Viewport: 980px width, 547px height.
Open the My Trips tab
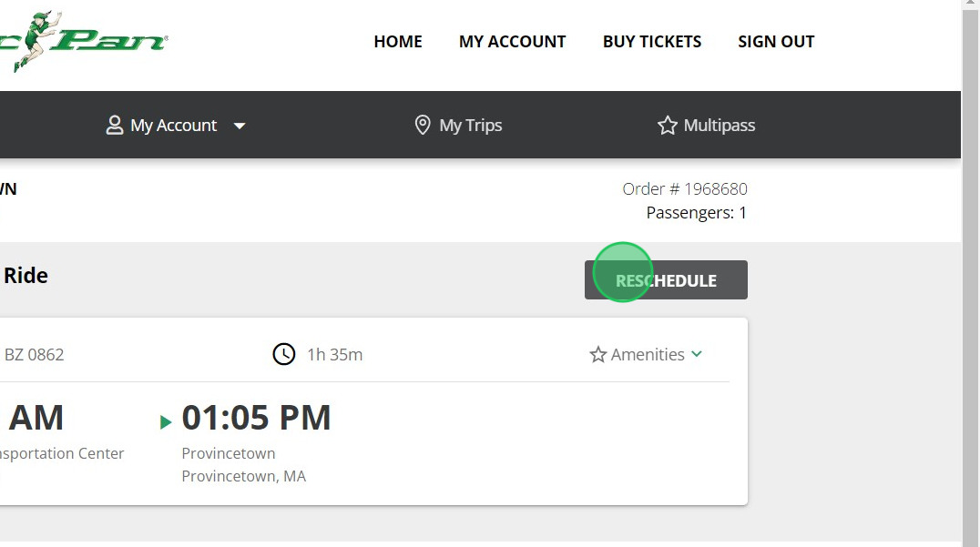point(458,125)
